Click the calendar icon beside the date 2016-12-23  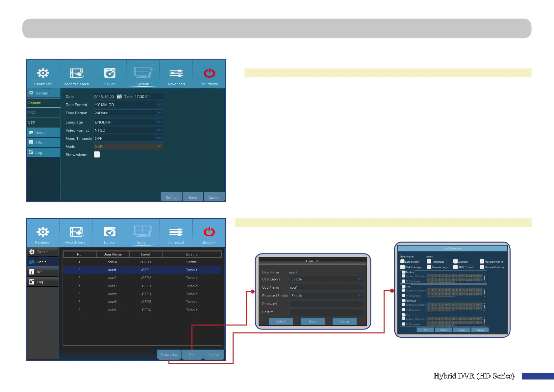click(x=119, y=96)
